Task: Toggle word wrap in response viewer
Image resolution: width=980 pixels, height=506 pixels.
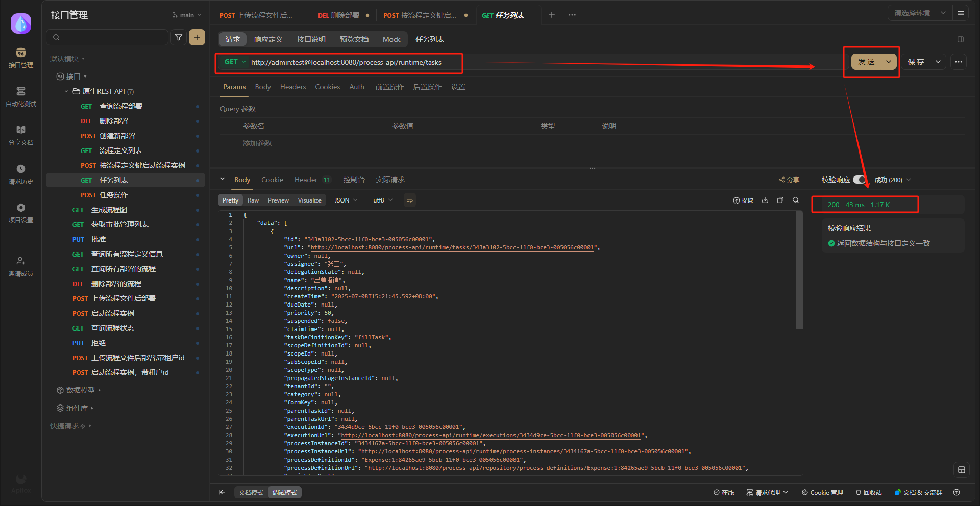Action: (409, 200)
